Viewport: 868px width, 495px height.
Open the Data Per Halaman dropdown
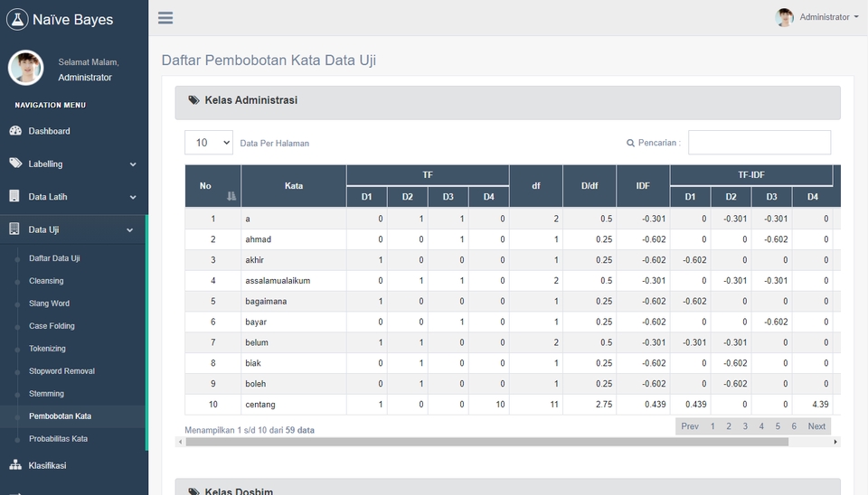pyautogui.click(x=209, y=143)
